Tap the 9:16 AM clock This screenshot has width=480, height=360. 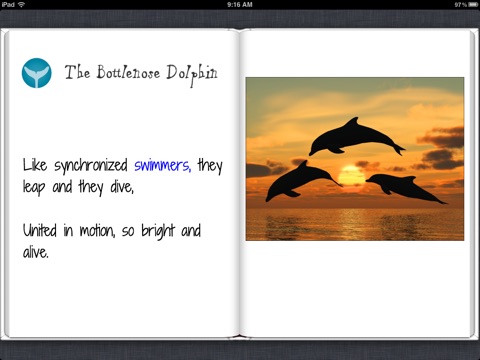pyautogui.click(x=240, y=5)
